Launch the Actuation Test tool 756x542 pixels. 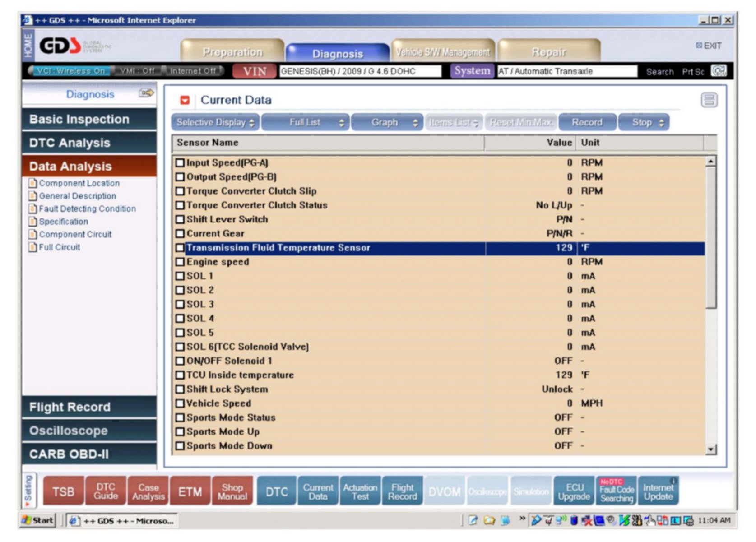pos(360,491)
